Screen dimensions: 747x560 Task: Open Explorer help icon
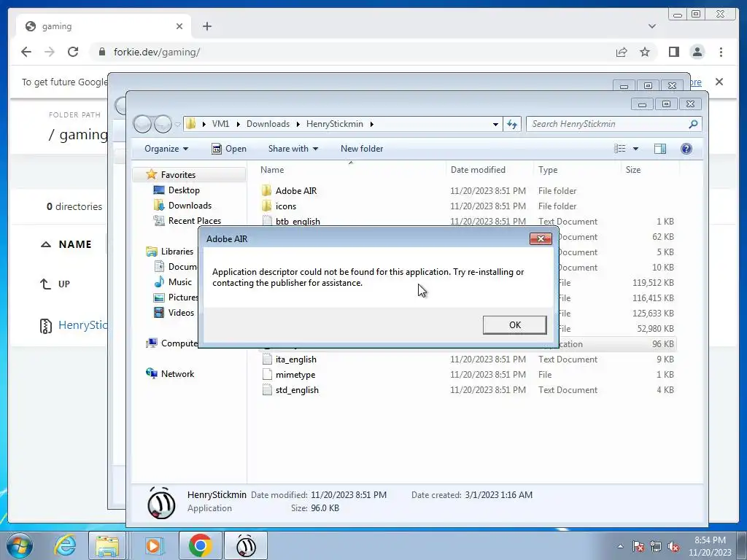(686, 149)
